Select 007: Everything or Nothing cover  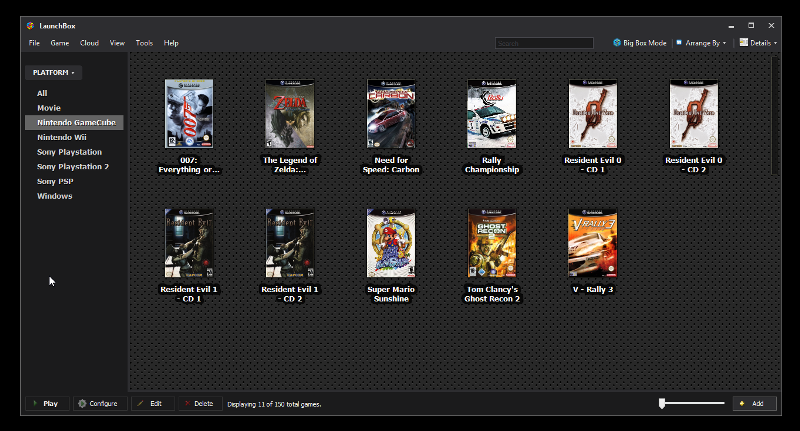point(189,114)
